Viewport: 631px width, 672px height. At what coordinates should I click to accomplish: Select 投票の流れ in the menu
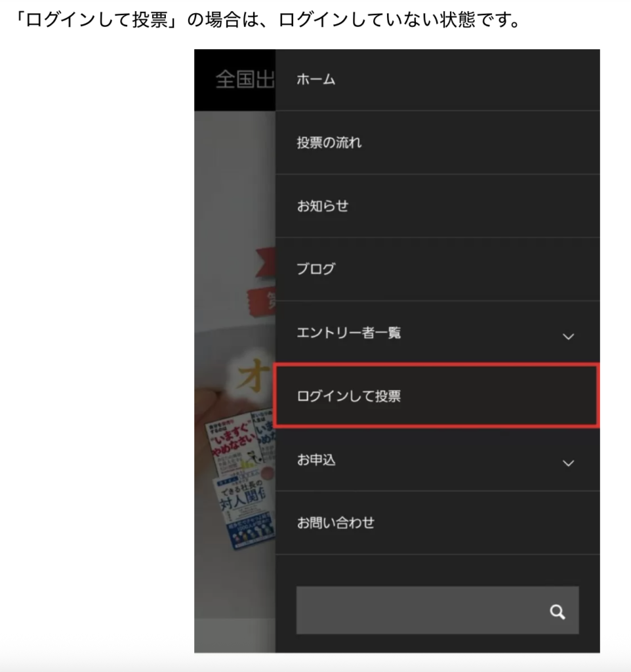(438, 142)
